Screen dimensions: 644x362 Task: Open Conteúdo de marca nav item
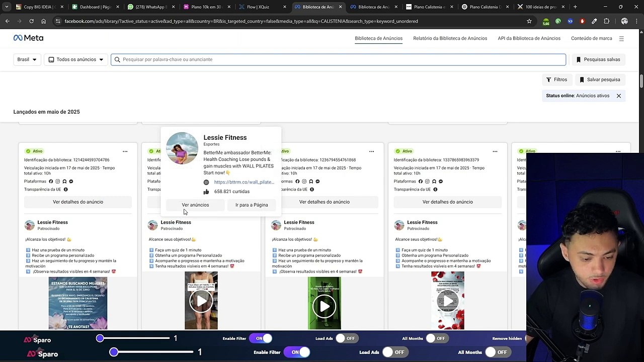tap(592, 38)
